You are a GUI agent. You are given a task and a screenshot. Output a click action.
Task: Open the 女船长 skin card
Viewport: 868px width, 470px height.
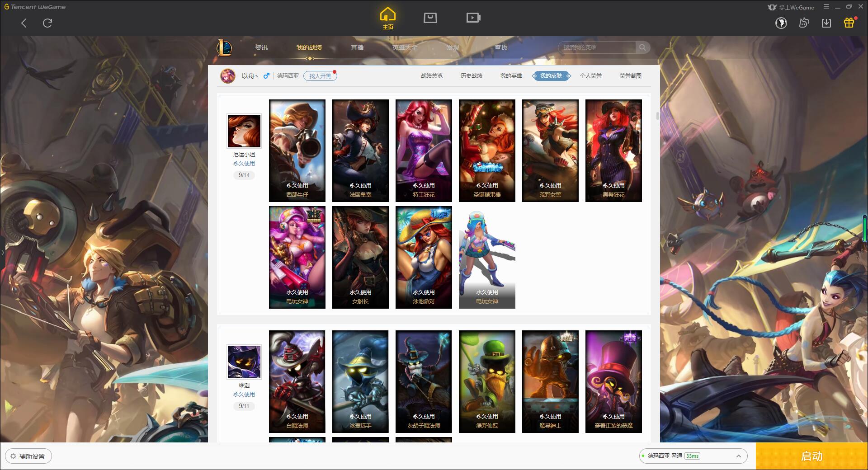tap(360, 257)
